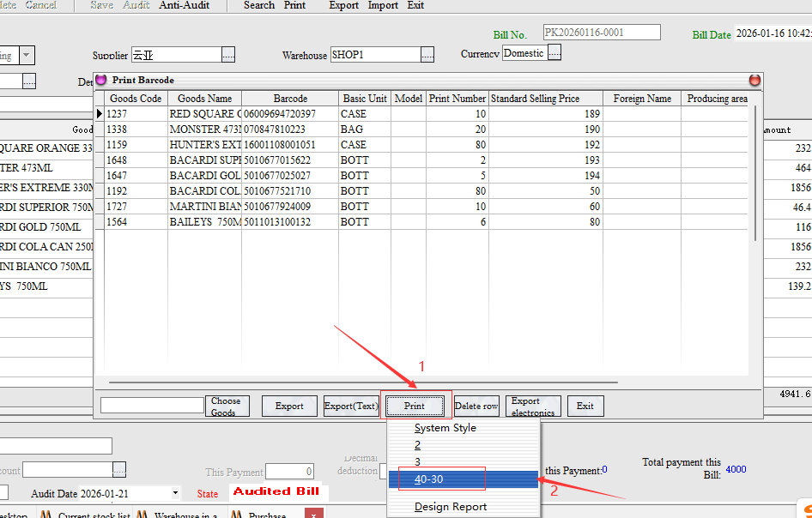
Task: Open Warehouse lookup ellipsis button
Action: tap(427, 55)
